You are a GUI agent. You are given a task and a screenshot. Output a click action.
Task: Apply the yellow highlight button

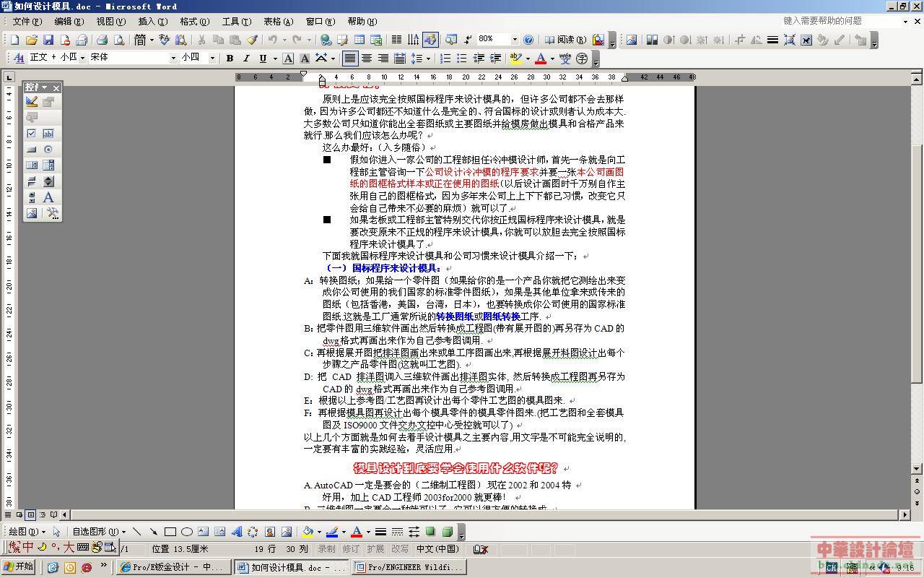pos(515,59)
